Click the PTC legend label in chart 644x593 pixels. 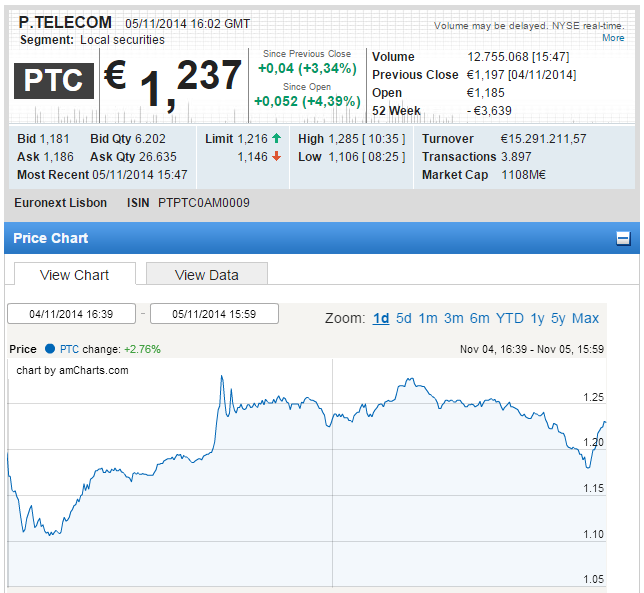[x=69, y=349]
